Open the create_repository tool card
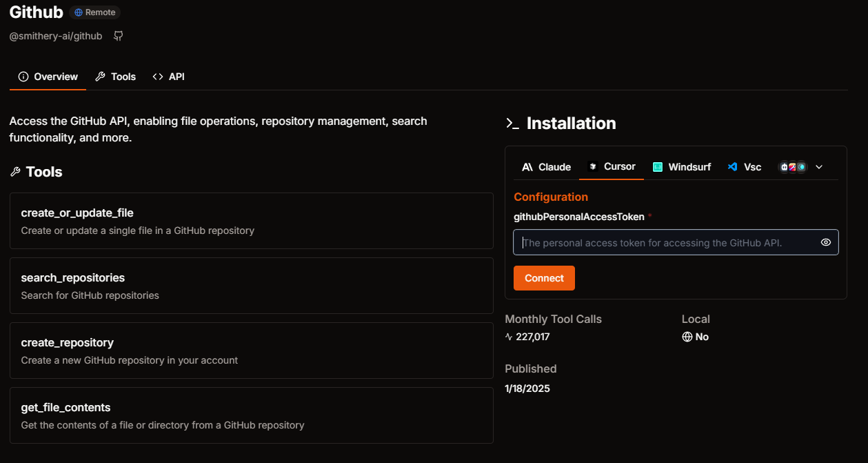This screenshot has width=868, height=463. tap(252, 351)
